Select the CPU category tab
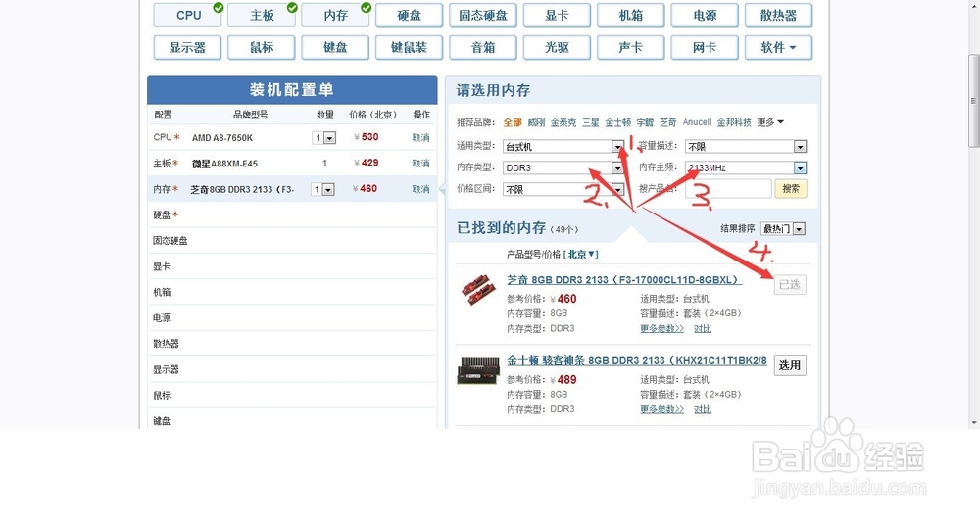Viewport: 980px width, 521px height. tap(187, 16)
